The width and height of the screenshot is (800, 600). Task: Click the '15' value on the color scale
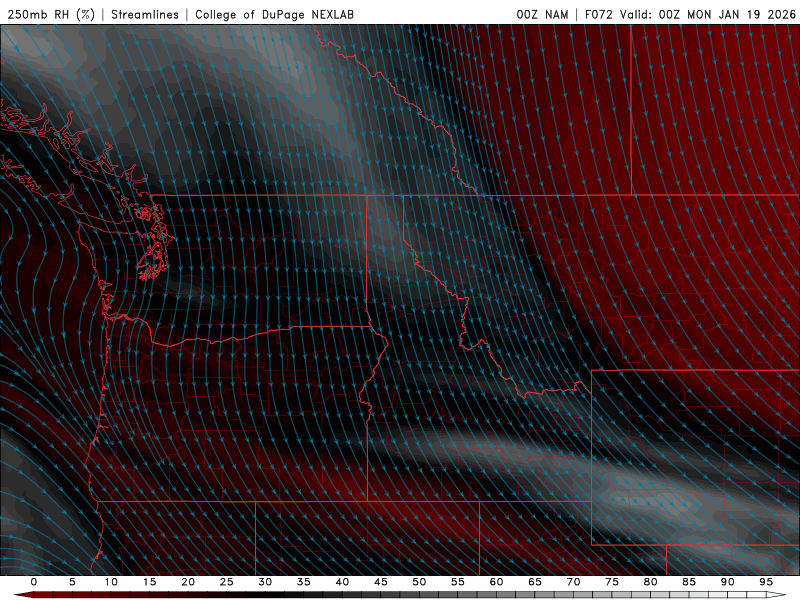(149, 582)
